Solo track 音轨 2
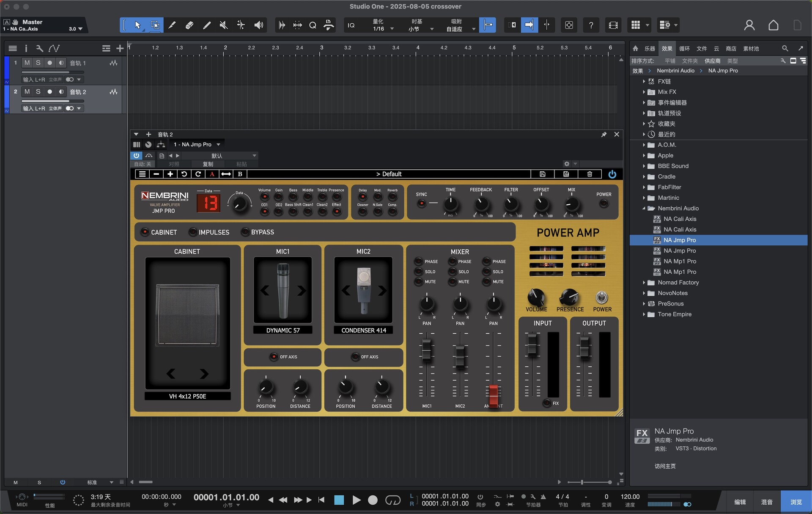The height and width of the screenshot is (514, 812). 38,91
